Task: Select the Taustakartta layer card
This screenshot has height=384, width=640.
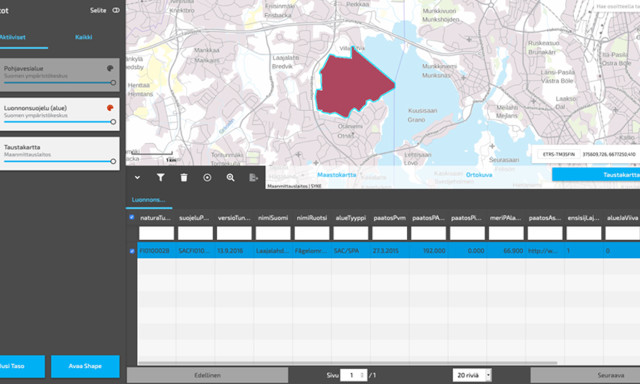Action: pos(60,153)
